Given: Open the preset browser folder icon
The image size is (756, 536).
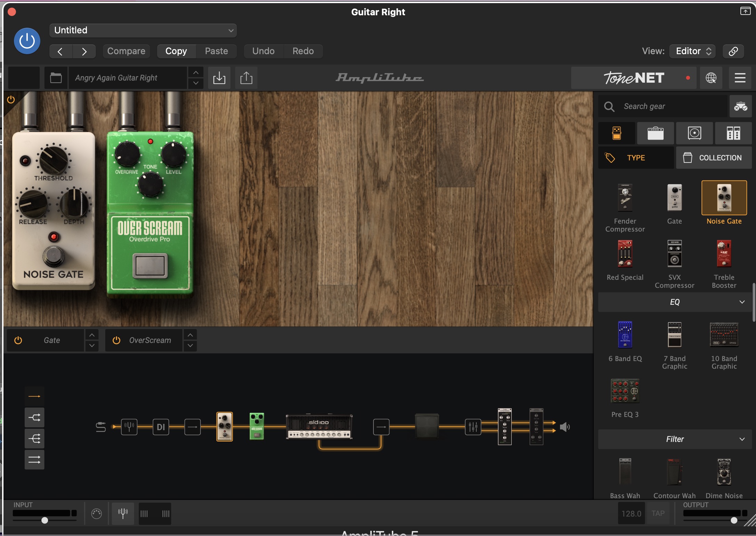Looking at the screenshot, I should coord(56,77).
